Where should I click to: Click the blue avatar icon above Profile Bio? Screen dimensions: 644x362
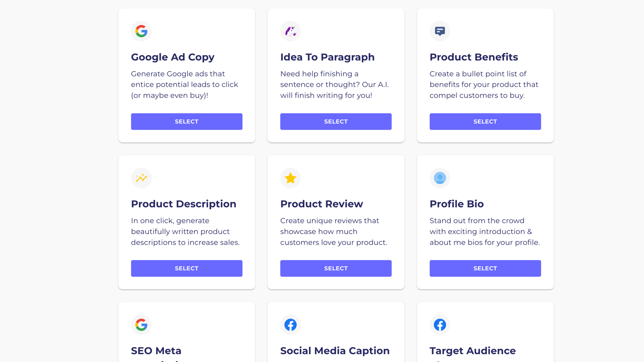440,178
